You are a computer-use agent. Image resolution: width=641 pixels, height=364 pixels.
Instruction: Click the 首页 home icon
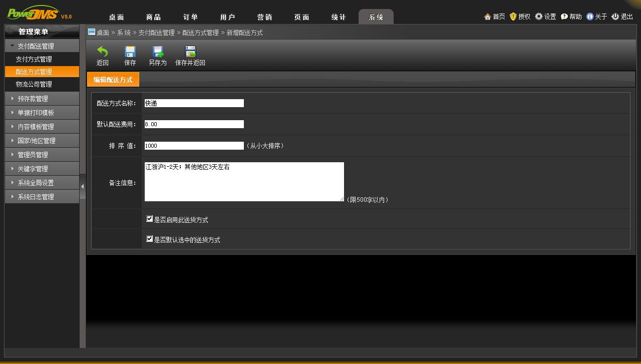click(487, 17)
